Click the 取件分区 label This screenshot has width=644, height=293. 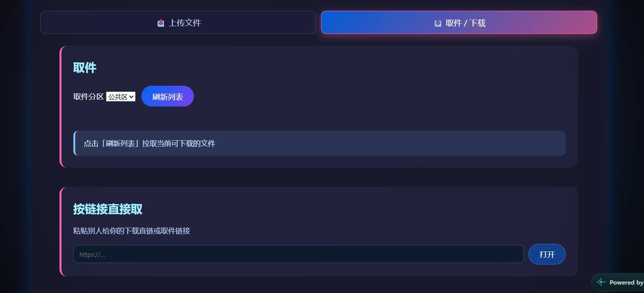[x=88, y=97]
